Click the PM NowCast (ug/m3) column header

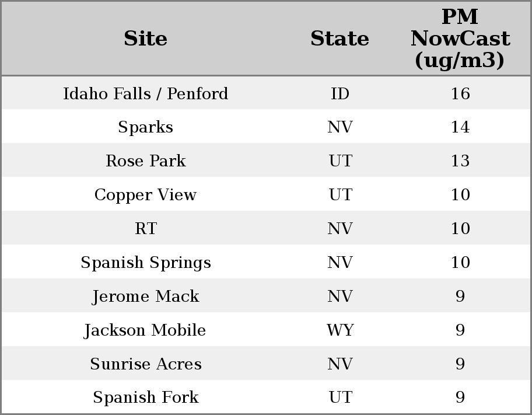pos(460,39)
